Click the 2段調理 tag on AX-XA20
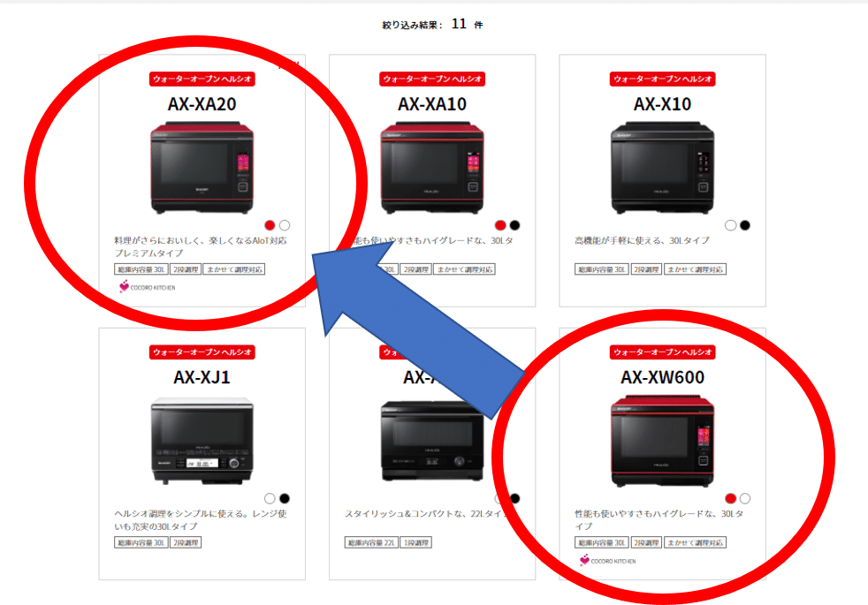 click(x=186, y=269)
